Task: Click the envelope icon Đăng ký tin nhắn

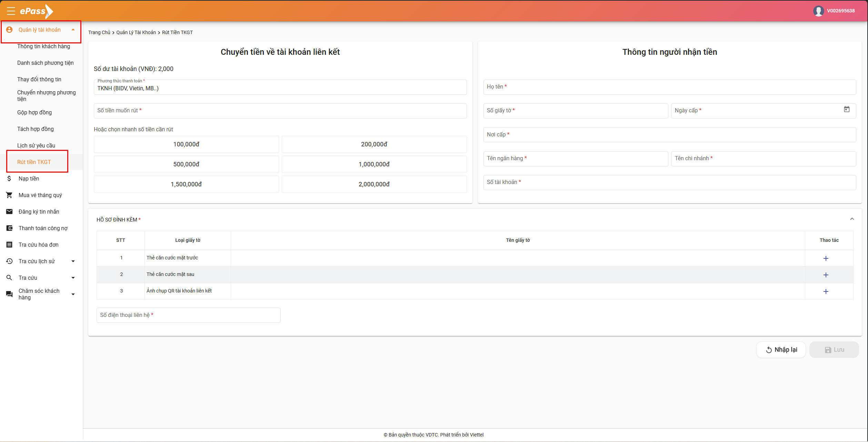Action: (9, 212)
